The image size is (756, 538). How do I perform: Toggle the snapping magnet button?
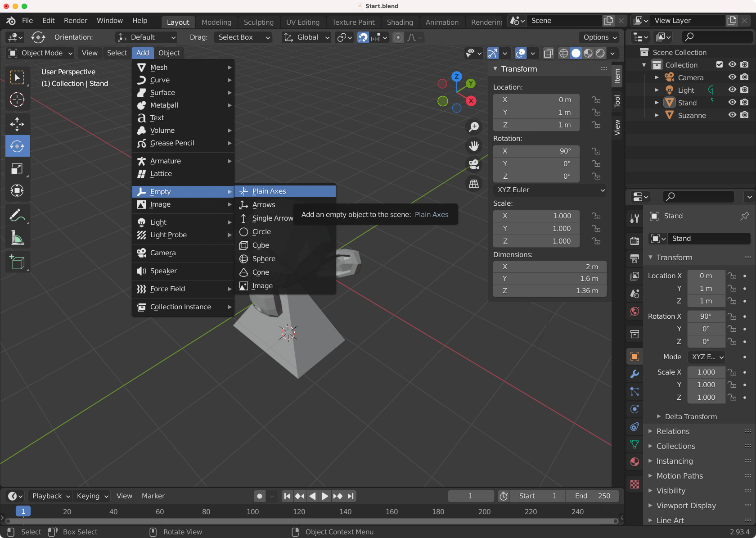[x=363, y=37]
